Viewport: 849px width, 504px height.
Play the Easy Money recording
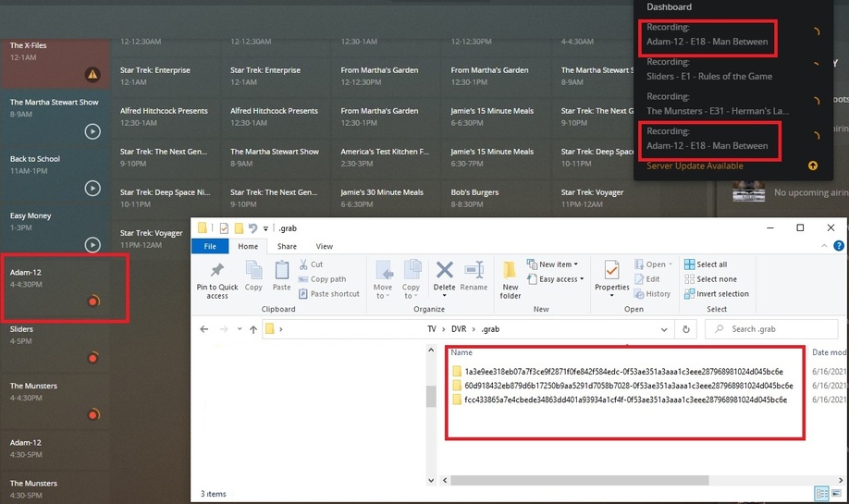point(92,245)
